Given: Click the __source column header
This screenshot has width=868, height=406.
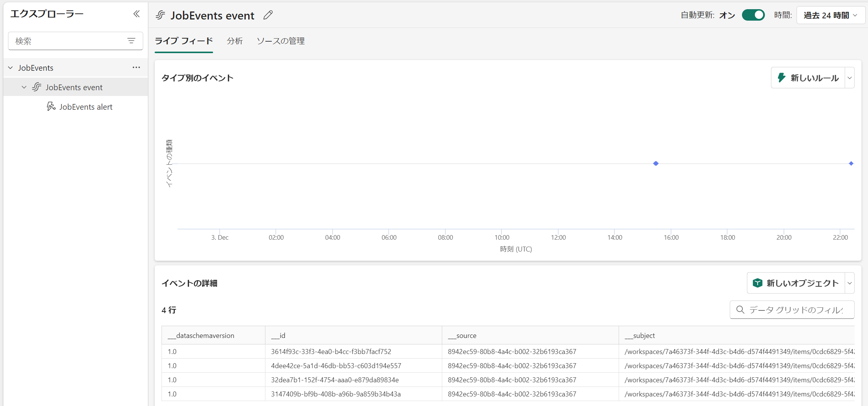Looking at the screenshot, I should tap(530, 335).
